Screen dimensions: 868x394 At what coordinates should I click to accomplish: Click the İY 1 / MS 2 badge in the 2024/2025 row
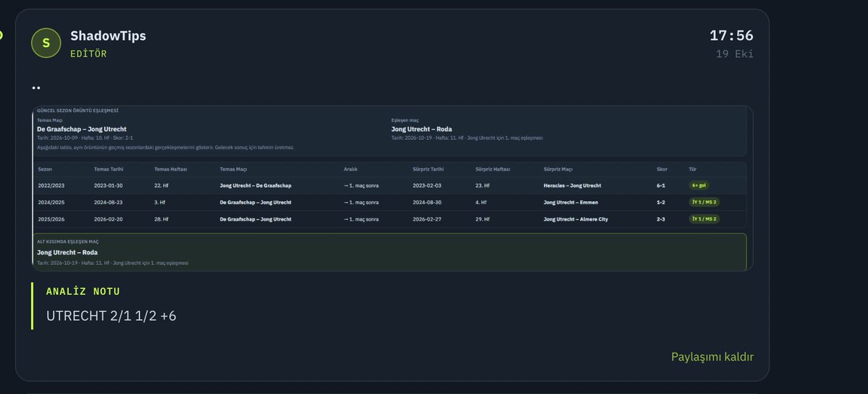click(x=704, y=202)
